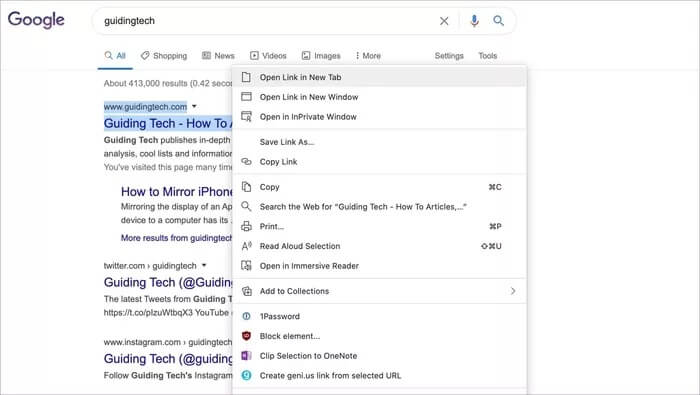The image size is (700, 395).
Task: Click the Immersive Reader icon
Action: pyautogui.click(x=246, y=266)
